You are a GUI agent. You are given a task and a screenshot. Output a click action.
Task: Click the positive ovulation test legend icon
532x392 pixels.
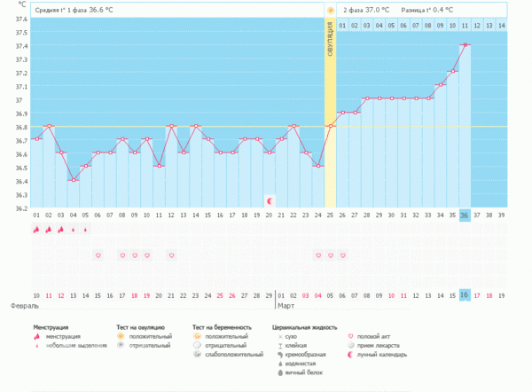[x=121, y=337]
